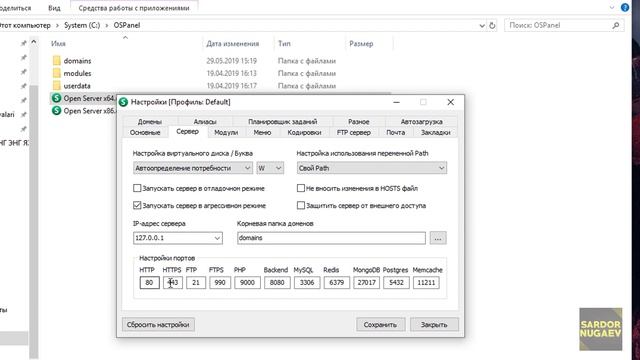Minimize the Настройки settings dialog
640x360 pixels.
click(x=396, y=102)
